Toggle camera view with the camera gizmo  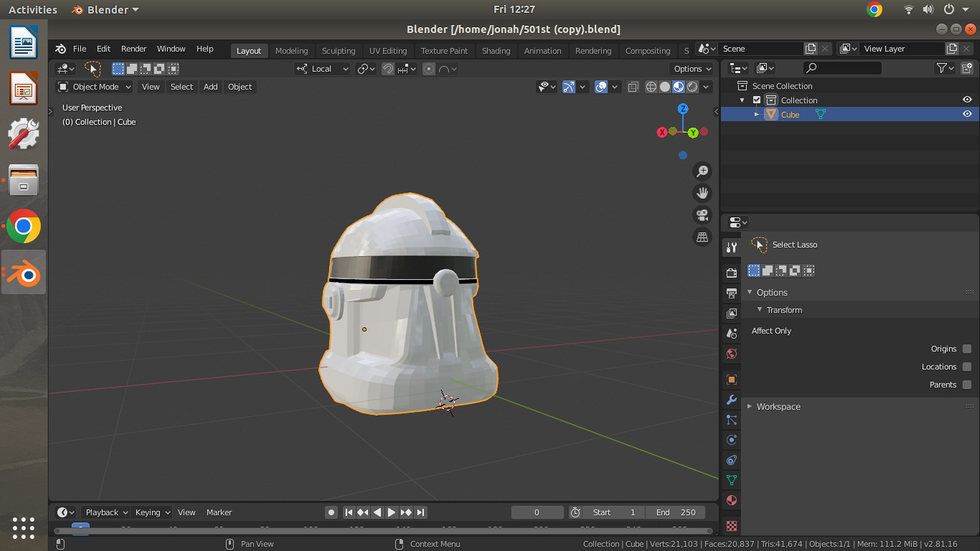click(x=702, y=215)
